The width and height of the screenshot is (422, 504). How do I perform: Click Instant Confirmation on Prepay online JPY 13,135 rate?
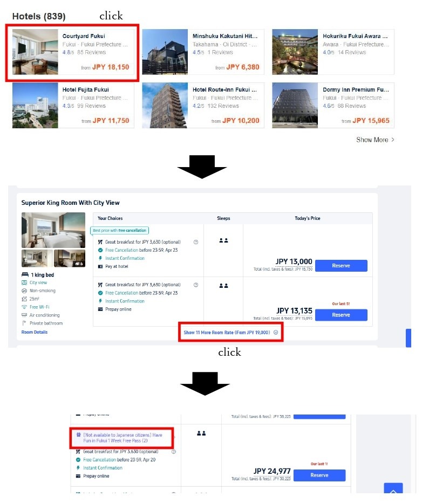point(125,301)
